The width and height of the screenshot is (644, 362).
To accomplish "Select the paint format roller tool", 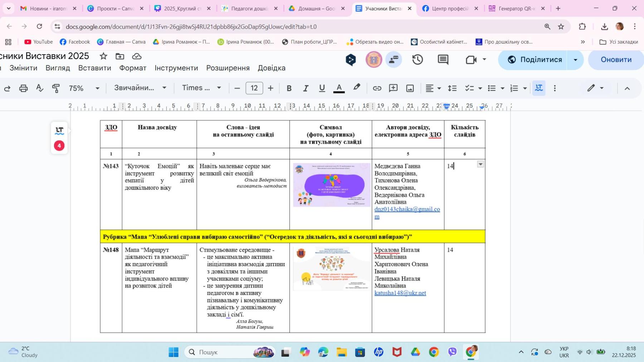I will (x=56, y=88).
